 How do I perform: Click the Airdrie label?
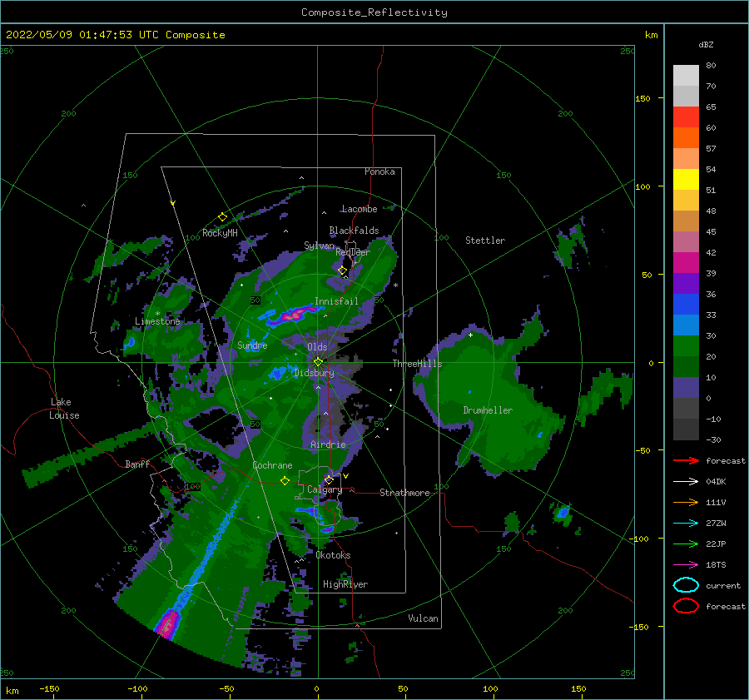(x=328, y=444)
